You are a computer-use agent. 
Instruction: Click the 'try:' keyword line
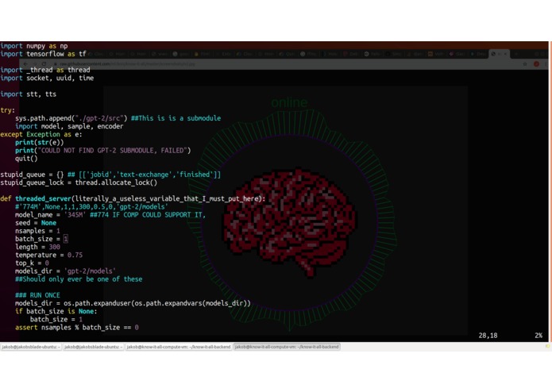(x=8, y=110)
